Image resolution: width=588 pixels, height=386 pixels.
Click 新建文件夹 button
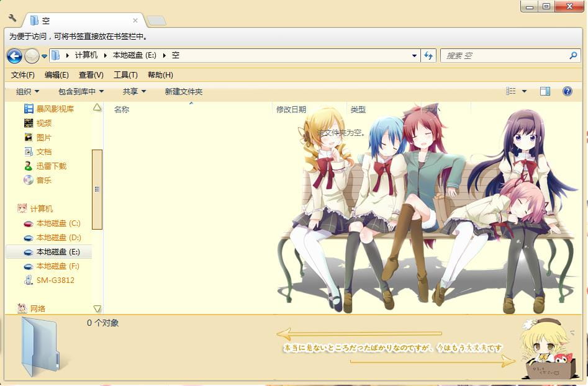point(183,91)
